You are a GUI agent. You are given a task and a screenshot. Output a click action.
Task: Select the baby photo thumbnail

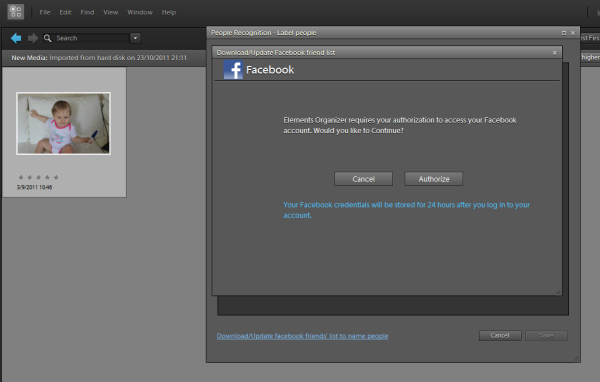click(x=63, y=123)
